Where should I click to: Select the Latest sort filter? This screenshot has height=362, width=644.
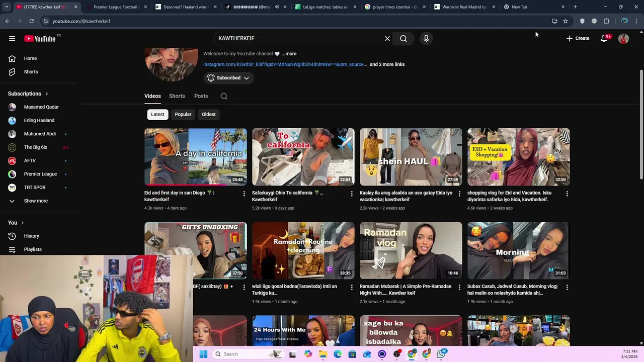[x=157, y=114]
